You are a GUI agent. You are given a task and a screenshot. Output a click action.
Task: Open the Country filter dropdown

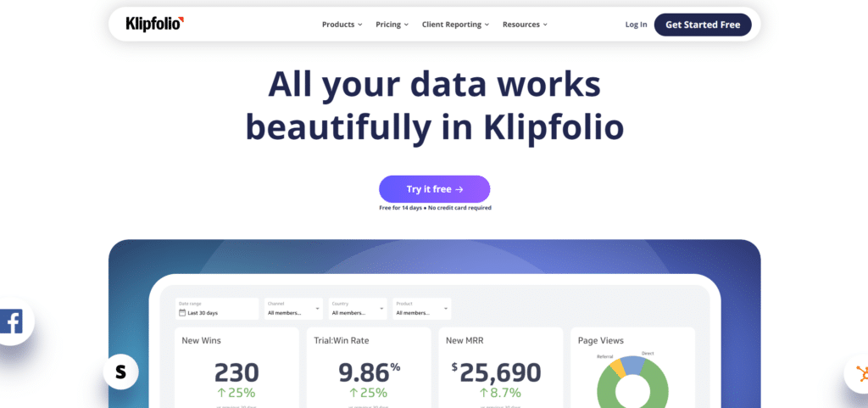click(x=358, y=308)
